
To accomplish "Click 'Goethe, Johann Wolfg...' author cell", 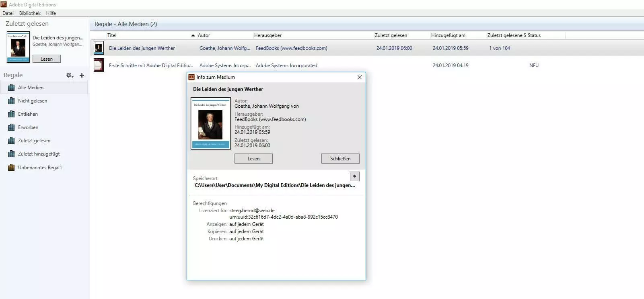I will pos(225,48).
